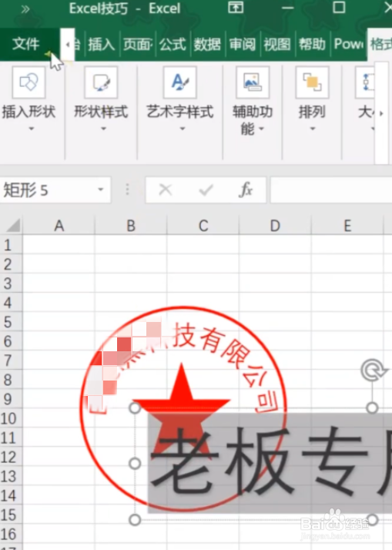Viewport: 392px width, 550px height.
Task: Select column C header
Action: tap(203, 226)
